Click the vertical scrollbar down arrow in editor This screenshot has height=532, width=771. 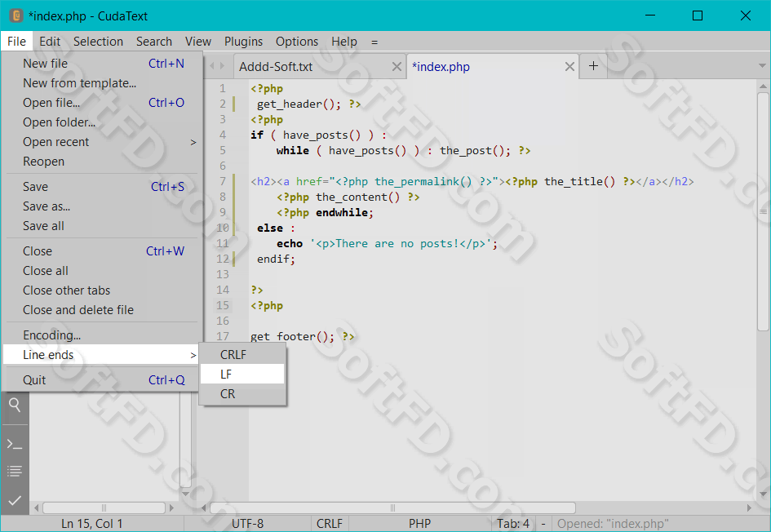763,494
